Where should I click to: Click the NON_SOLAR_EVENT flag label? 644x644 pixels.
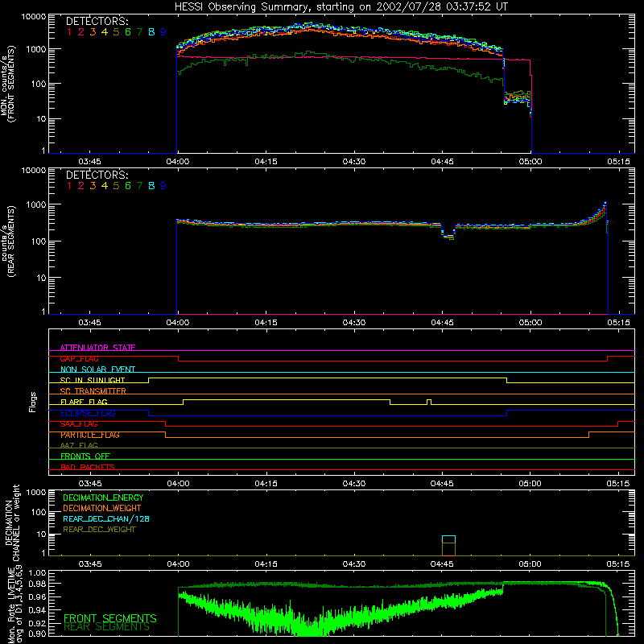click(97, 369)
